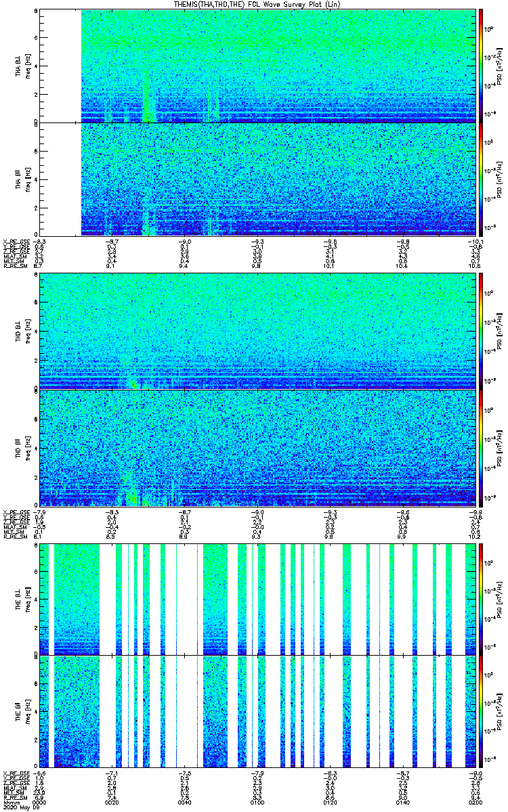Click the R_RE_SM row label under the THD panels

14,536
